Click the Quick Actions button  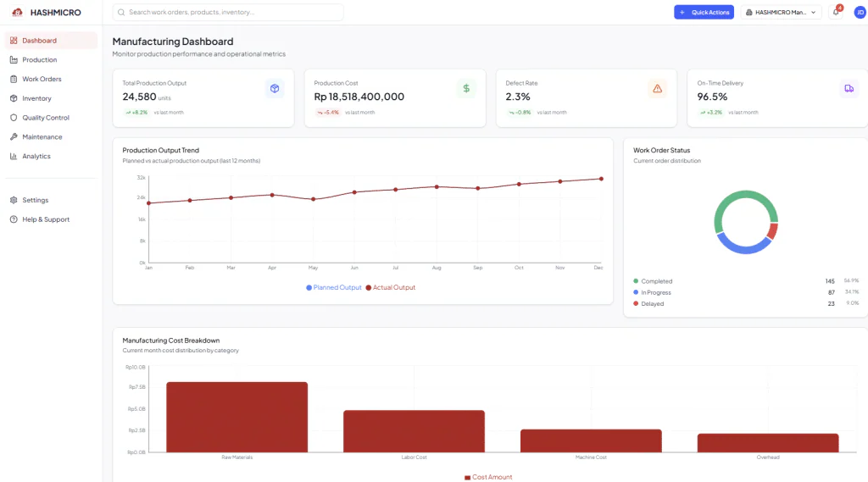[x=704, y=12]
